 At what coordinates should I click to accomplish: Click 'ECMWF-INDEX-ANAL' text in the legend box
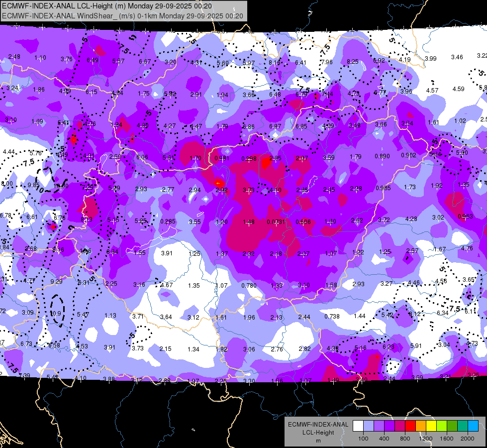coord(318,425)
